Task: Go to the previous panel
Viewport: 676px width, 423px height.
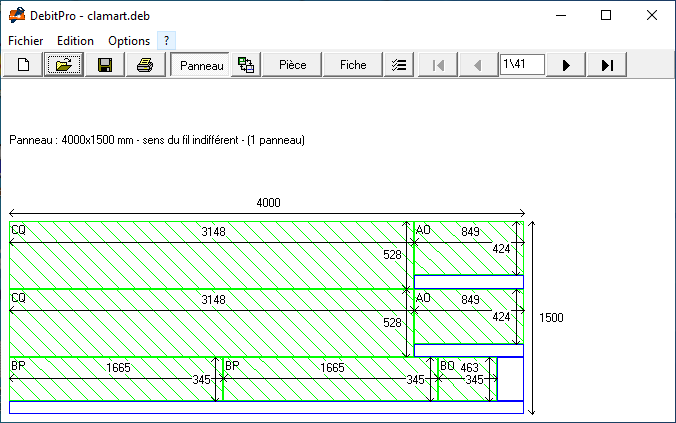Action: pos(478,65)
